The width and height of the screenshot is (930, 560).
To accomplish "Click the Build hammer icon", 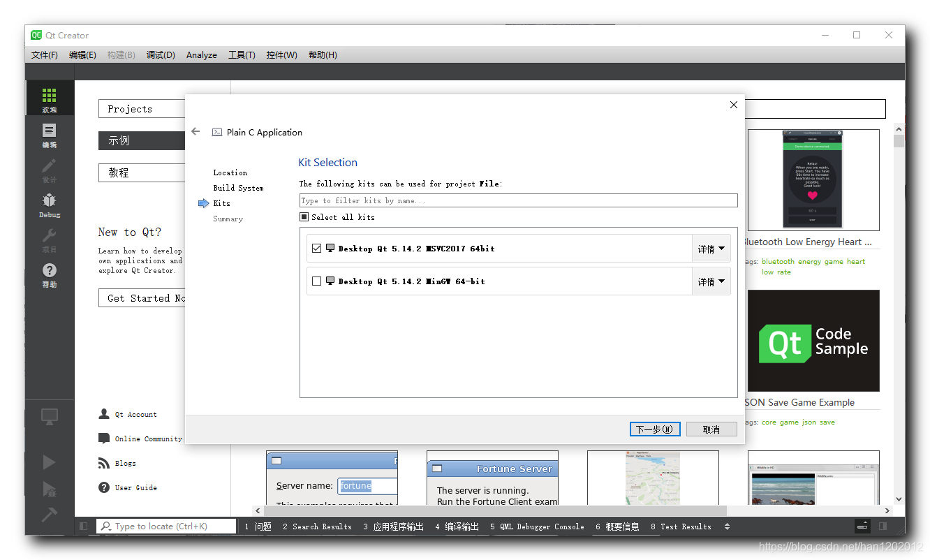I will 49,515.
